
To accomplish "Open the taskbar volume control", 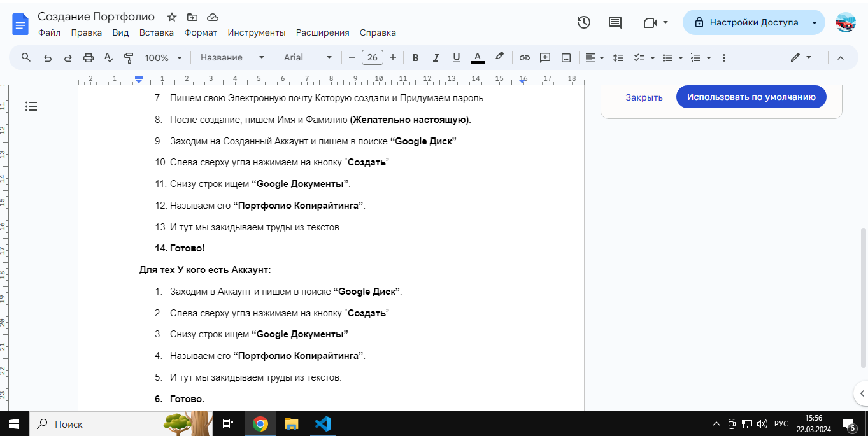I will coord(762,424).
